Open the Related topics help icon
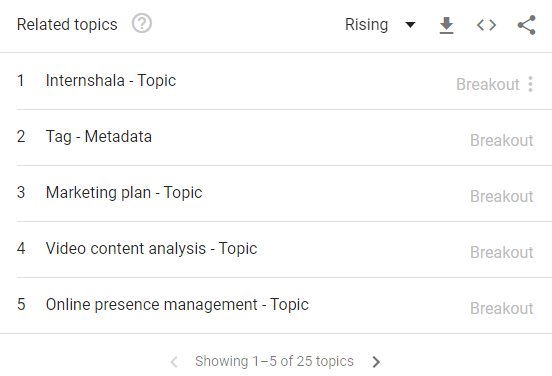The width and height of the screenshot is (552, 376). [x=142, y=24]
